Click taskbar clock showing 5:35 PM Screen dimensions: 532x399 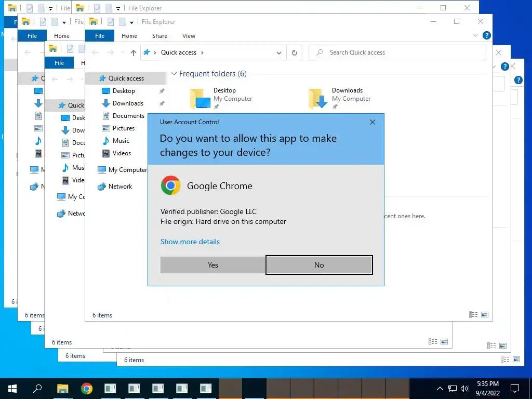[487, 389]
